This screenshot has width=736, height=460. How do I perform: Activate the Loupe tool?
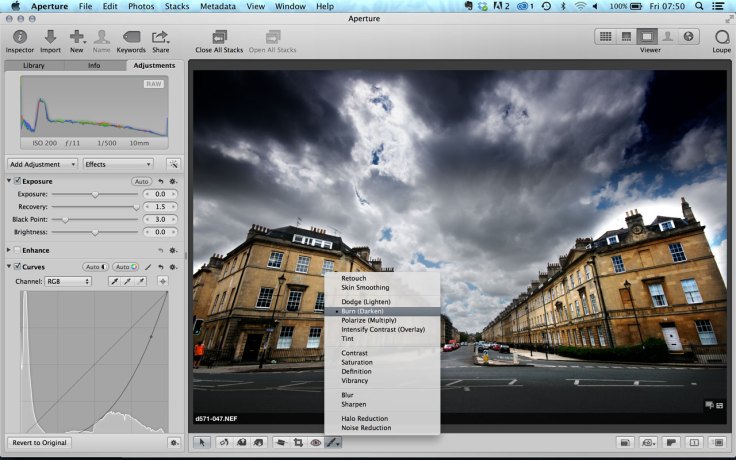[x=722, y=37]
